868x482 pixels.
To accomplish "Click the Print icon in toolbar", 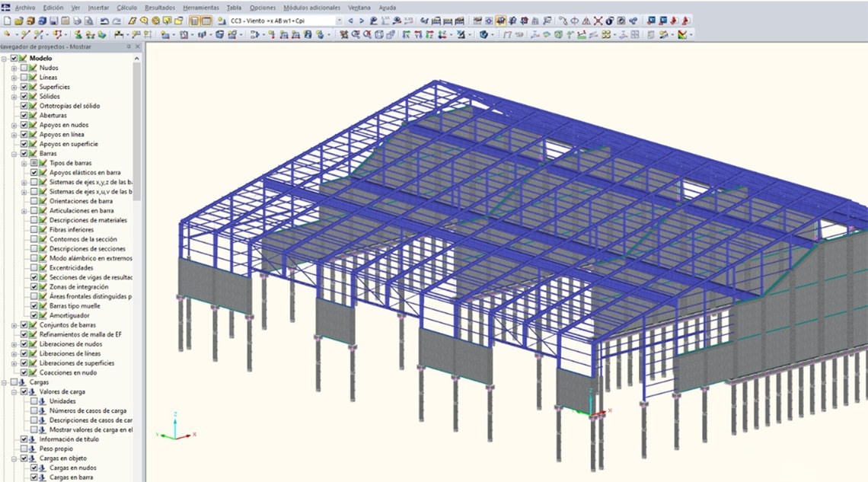I will (x=78, y=21).
